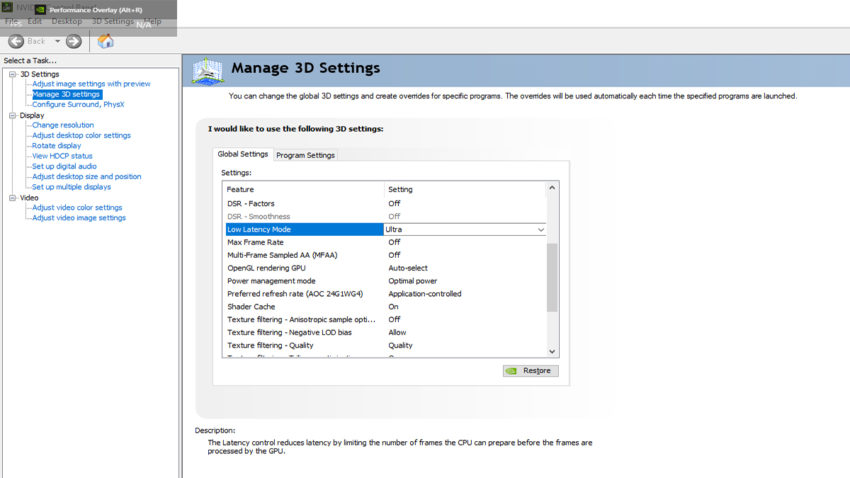Collapse the 3D Settings tree node
The image size is (850, 478).
(12, 74)
